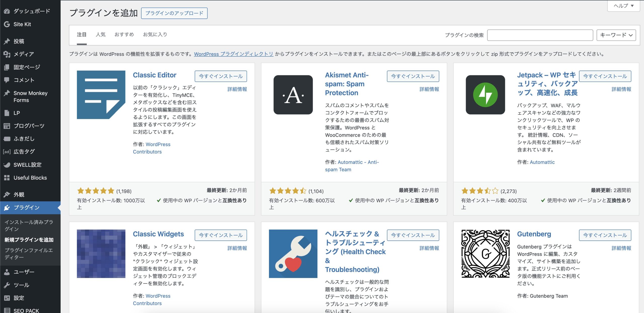Open 詳細情報 for Jetpack
This screenshot has width=644, height=313.
621,89
